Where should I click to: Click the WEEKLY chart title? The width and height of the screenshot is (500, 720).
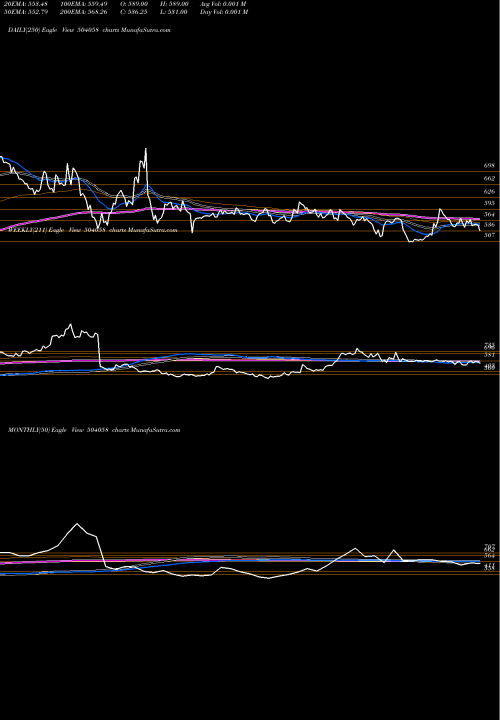(x=93, y=230)
